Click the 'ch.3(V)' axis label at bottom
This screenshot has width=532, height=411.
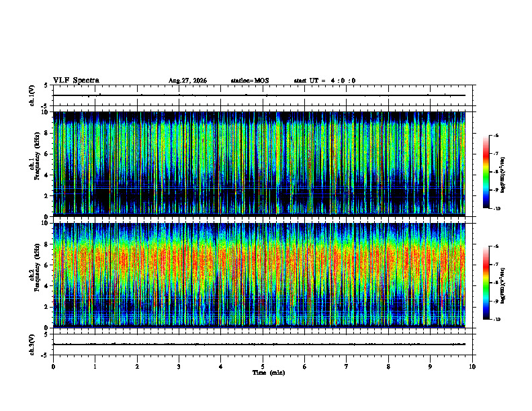[x=32, y=345]
